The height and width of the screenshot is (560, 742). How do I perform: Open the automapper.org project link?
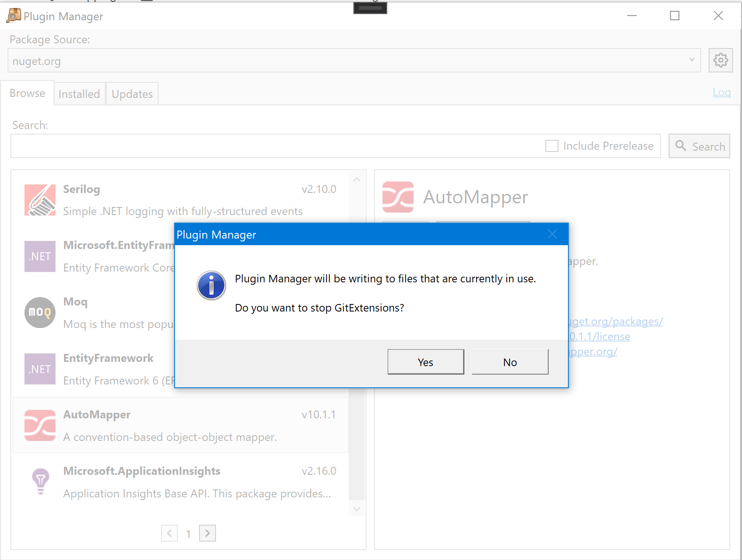tap(593, 352)
